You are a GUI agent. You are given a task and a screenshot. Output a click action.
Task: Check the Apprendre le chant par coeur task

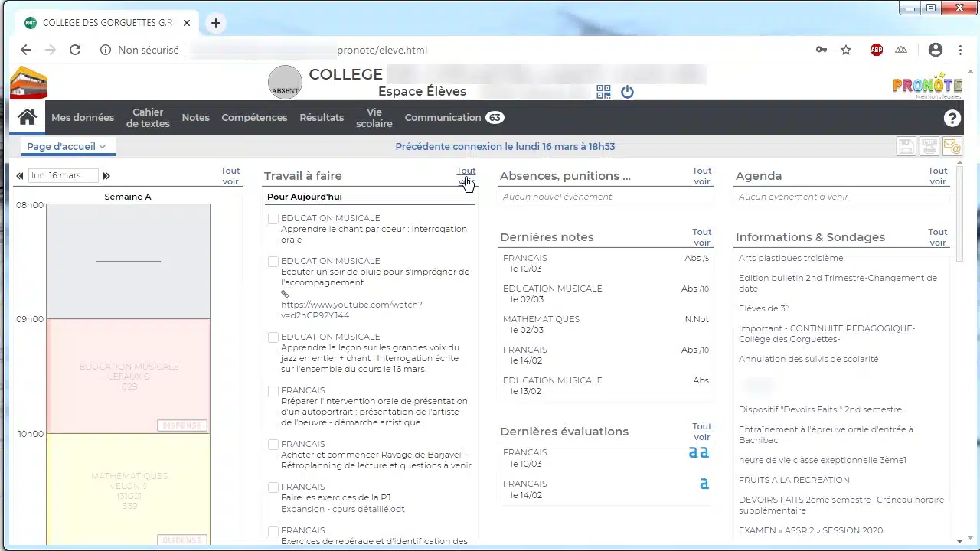click(273, 219)
